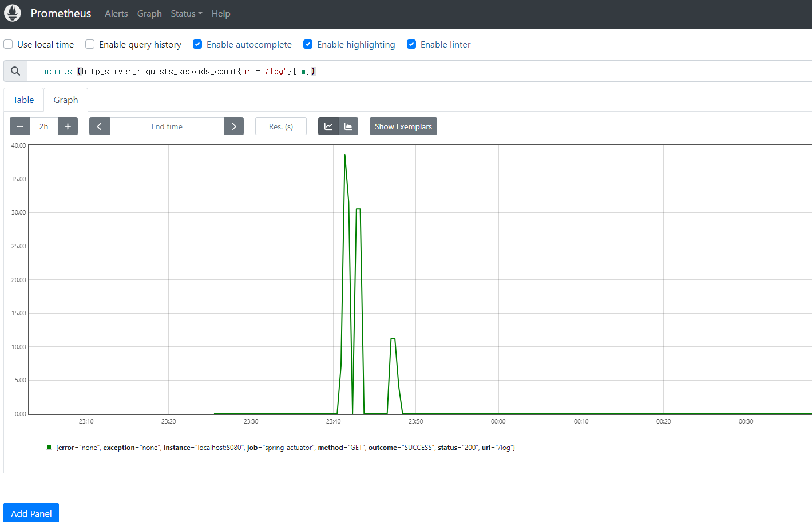Click the Add Panel button
Screen dimensions: 812x522
[x=31, y=513]
